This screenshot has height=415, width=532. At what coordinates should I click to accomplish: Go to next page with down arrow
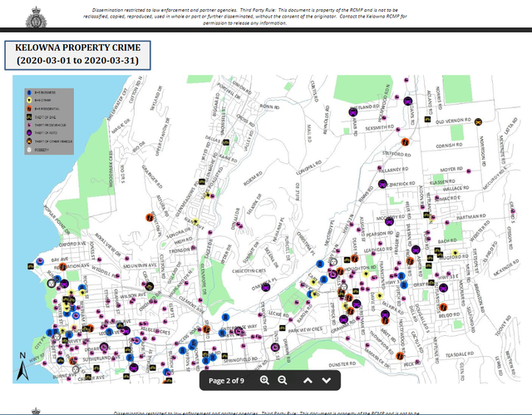327,380
